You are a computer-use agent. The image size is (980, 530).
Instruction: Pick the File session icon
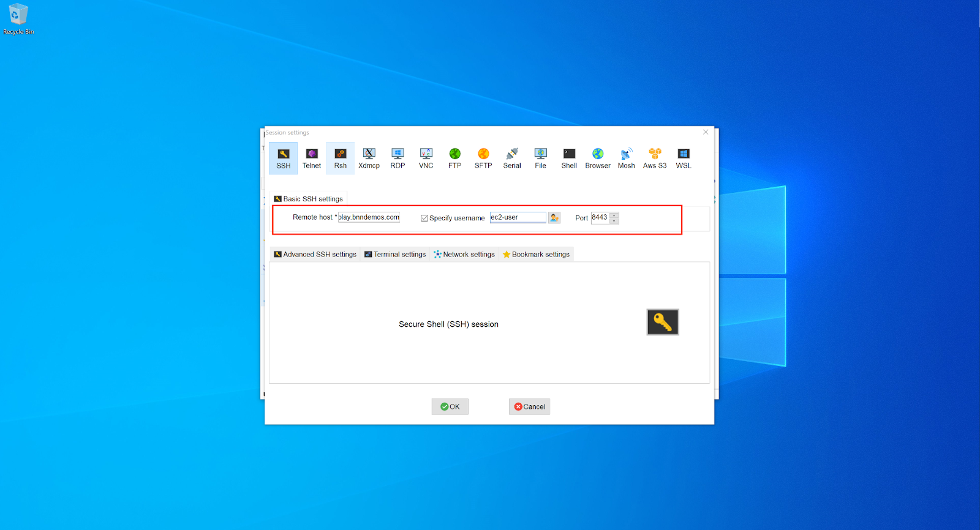[x=540, y=159]
